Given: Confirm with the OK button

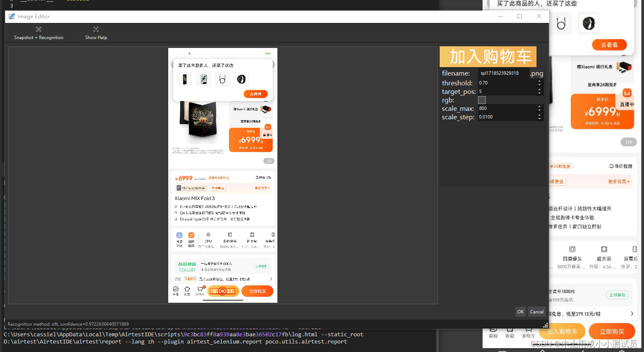Looking at the screenshot, I should [520, 312].
